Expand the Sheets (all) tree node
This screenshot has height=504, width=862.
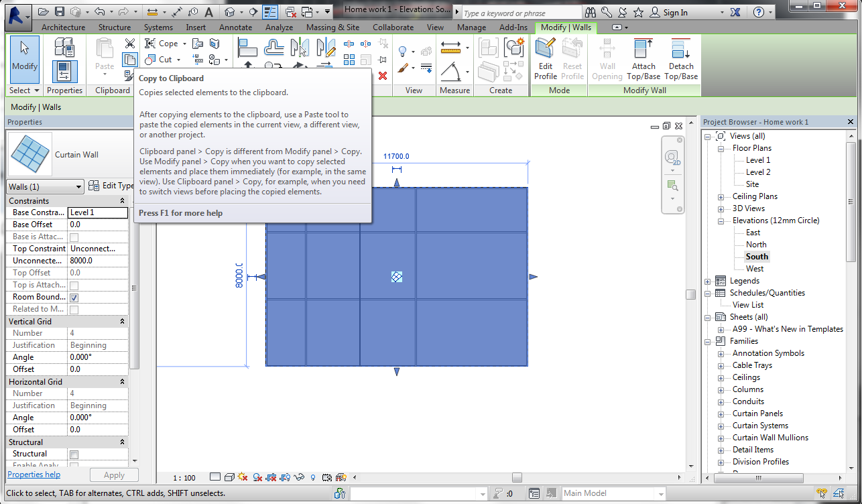click(708, 317)
